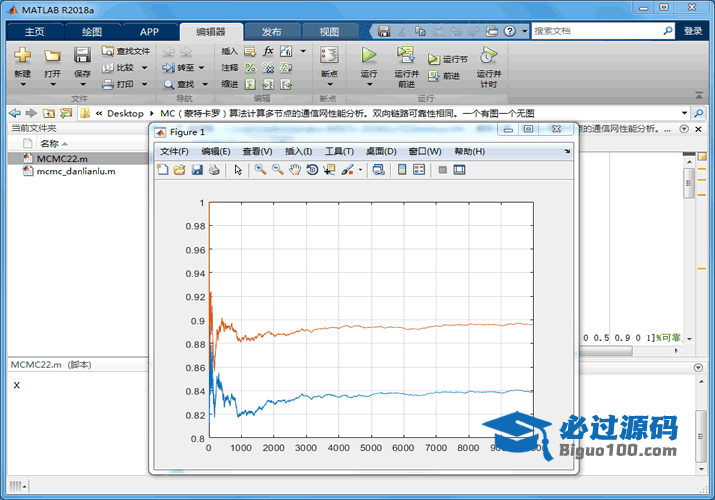Click the 名称 column header to sort
This screenshot has height=500, width=715.
pos(49,144)
